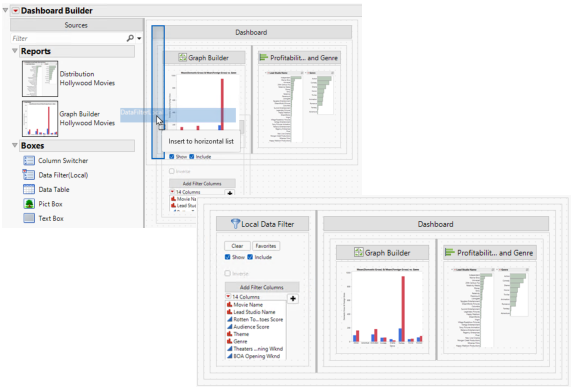Toggle Include checkbox under Insert to horizontal list tooltip
The image size is (574, 389).
pyautogui.click(x=191, y=157)
